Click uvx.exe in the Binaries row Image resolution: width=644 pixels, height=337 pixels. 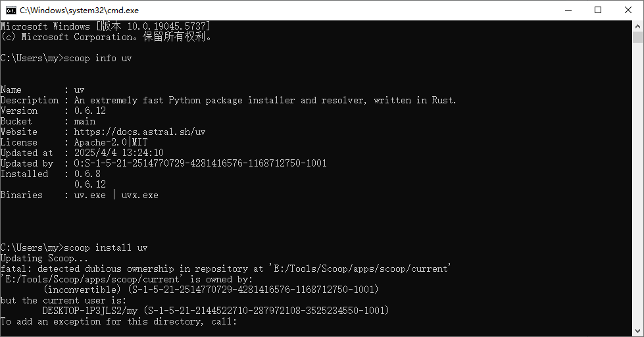[x=139, y=195]
